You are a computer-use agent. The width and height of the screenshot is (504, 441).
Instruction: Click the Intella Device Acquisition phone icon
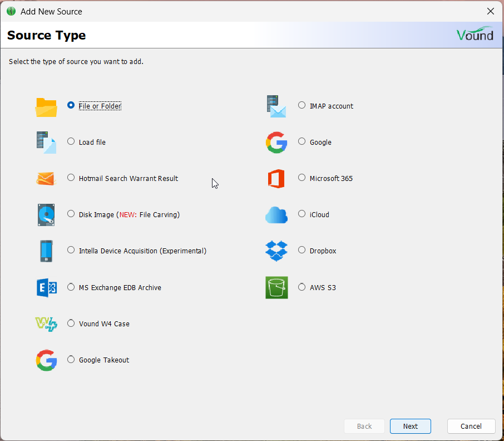click(x=46, y=251)
